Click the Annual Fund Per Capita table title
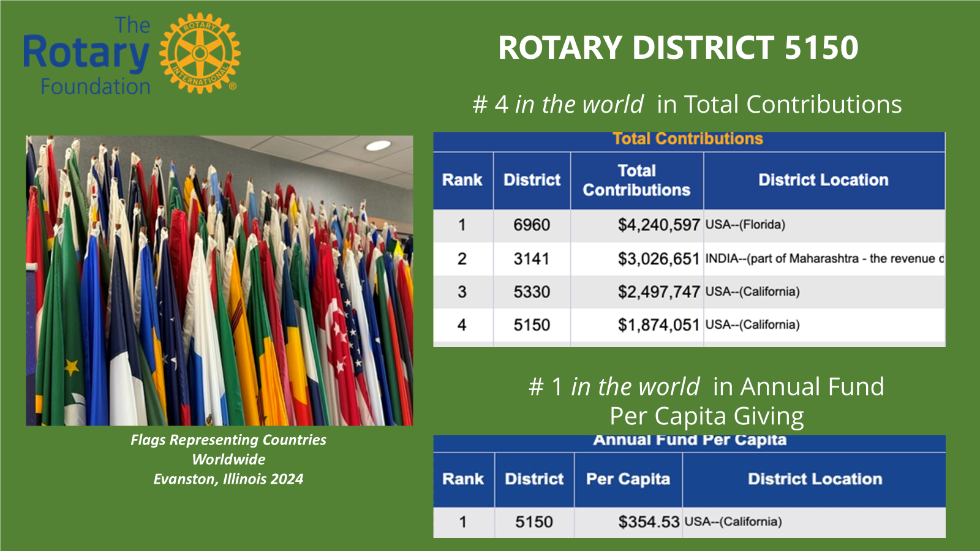 coord(689,441)
